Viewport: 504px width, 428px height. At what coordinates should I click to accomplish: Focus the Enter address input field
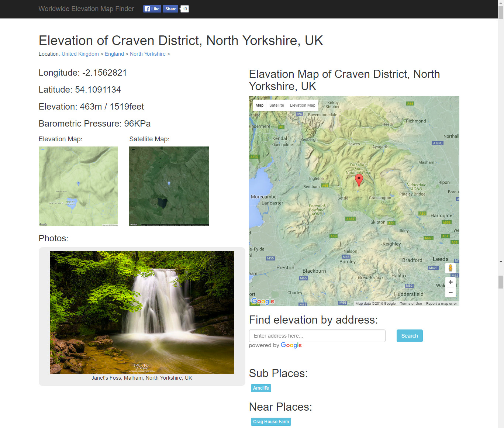tap(317, 336)
